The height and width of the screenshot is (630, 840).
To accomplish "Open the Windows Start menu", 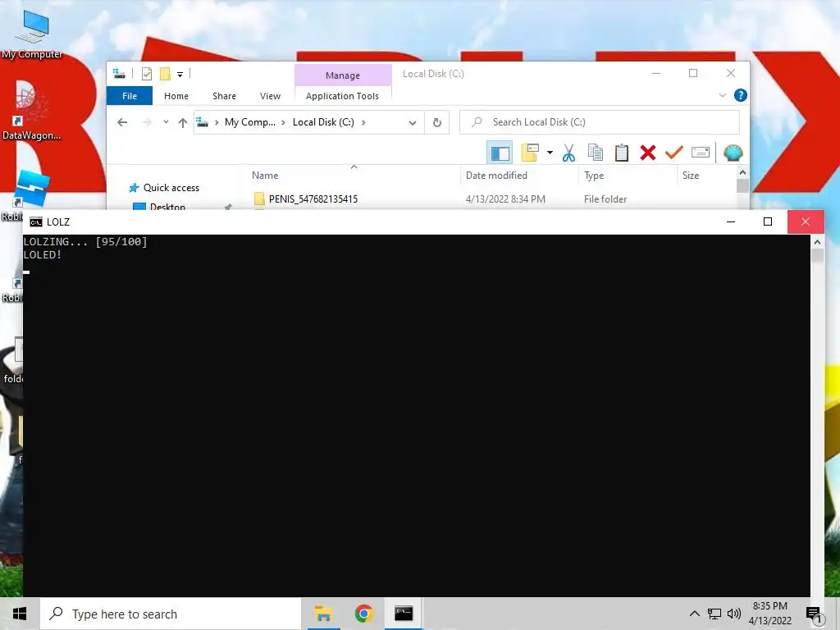I will (20, 614).
